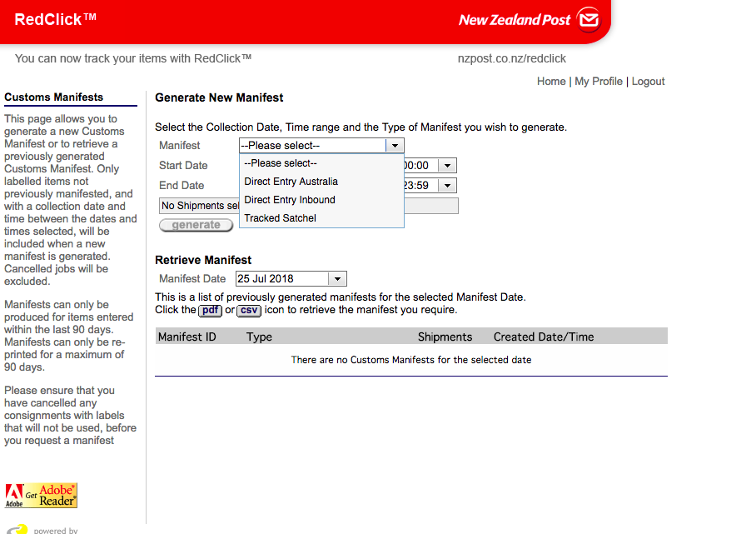Click the 25 Jul 2018 date value
Screen dimensions: 756x534
coord(265,279)
